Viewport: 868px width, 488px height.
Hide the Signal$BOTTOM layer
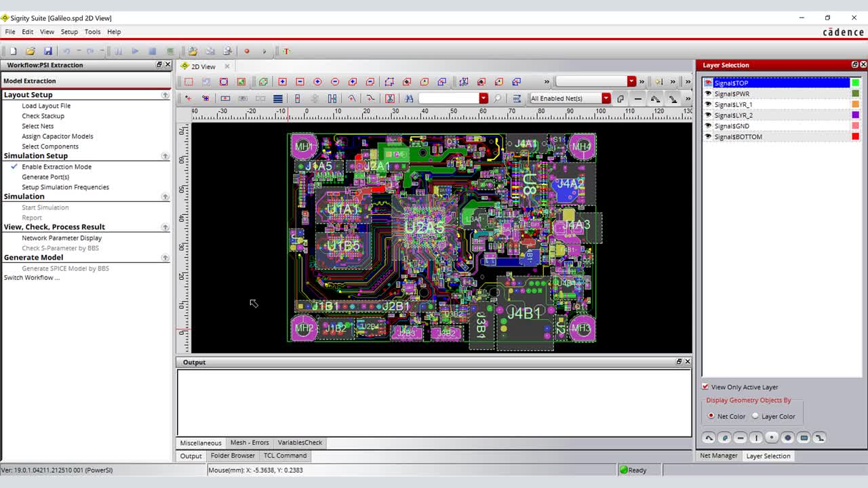pos(708,136)
